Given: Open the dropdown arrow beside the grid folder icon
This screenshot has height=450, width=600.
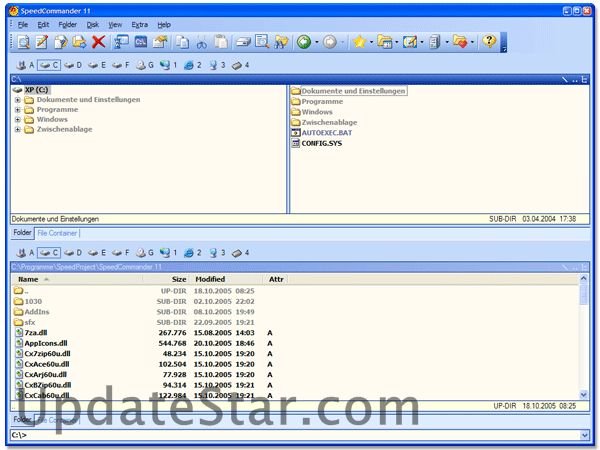Looking at the screenshot, I should [397, 42].
